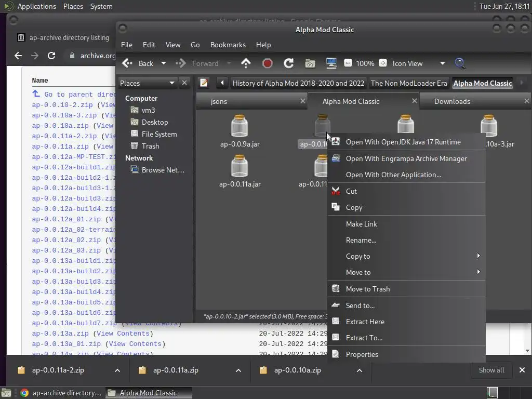The height and width of the screenshot is (399, 532).
Task: Close the jsons tab
Action: coord(303,101)
